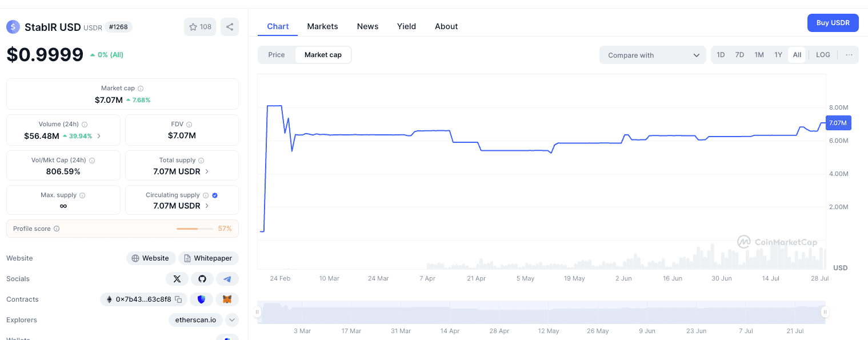Open the X (Twitter) social link
This screenshot has height=340, width=868.
(177, 279)
